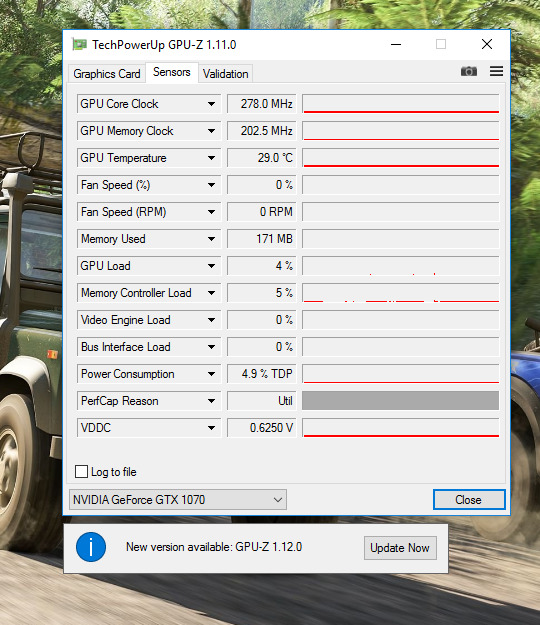Image resolution: width=540 pixels, height=625 pixels.
Task: Click the GPU-Z title bar app icon
Action: coord(79,44)
